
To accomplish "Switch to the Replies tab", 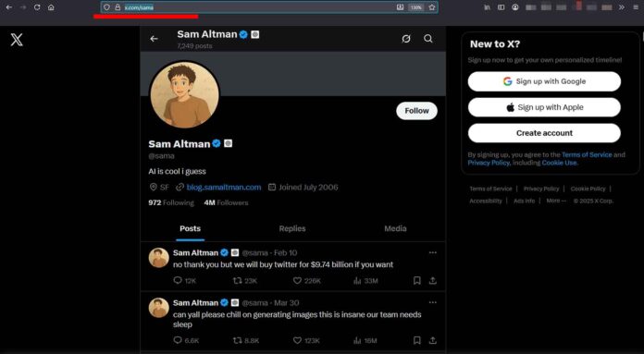I will point(292,228).
